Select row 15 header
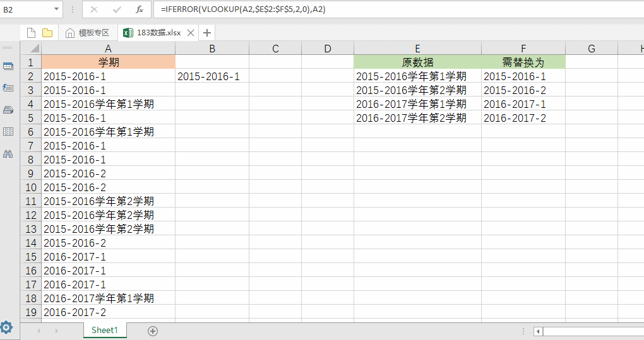 tap(31, 256)
